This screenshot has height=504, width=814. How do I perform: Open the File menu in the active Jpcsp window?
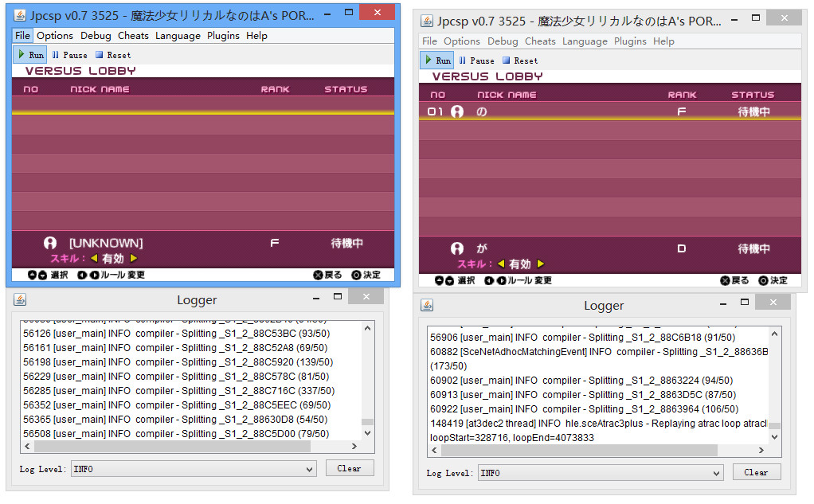22,36
